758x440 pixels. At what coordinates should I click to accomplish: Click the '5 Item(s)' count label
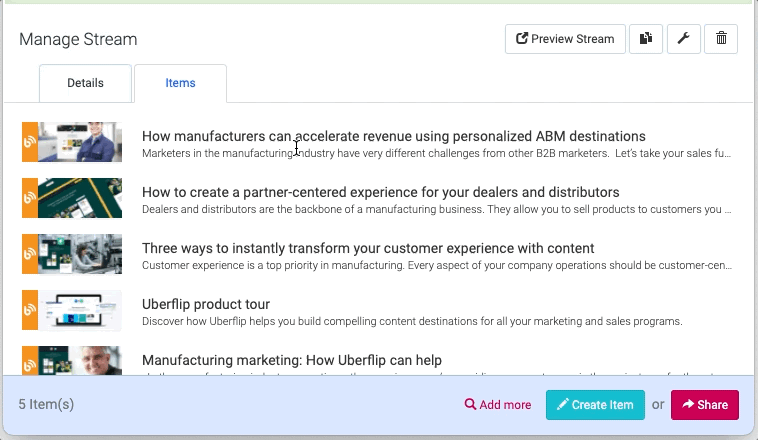[x=46, y=404]
